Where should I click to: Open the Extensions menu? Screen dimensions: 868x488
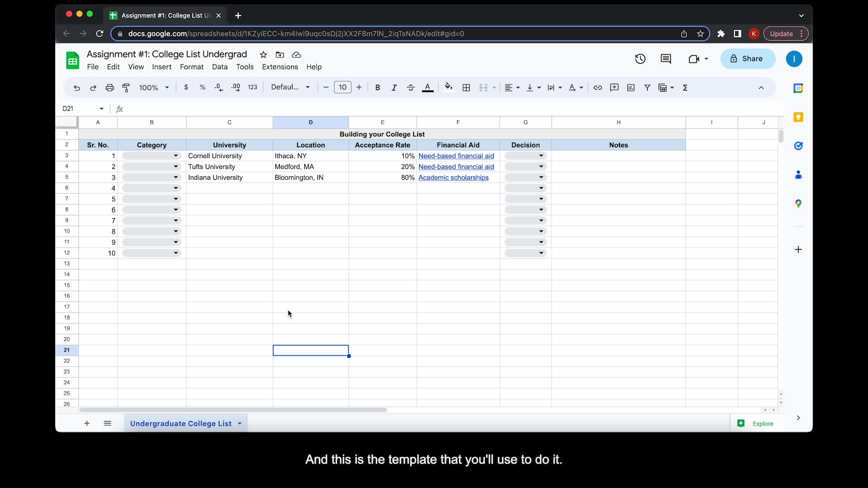[280, 67]
